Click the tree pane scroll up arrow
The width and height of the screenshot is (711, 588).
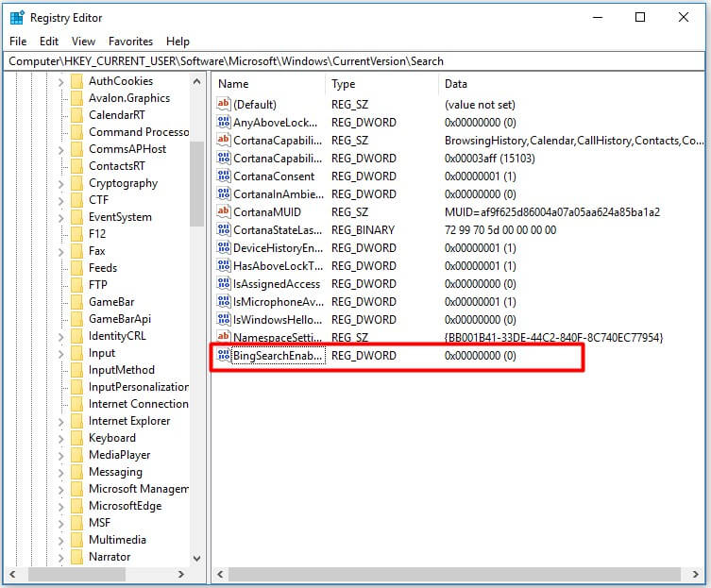(196, 82)
